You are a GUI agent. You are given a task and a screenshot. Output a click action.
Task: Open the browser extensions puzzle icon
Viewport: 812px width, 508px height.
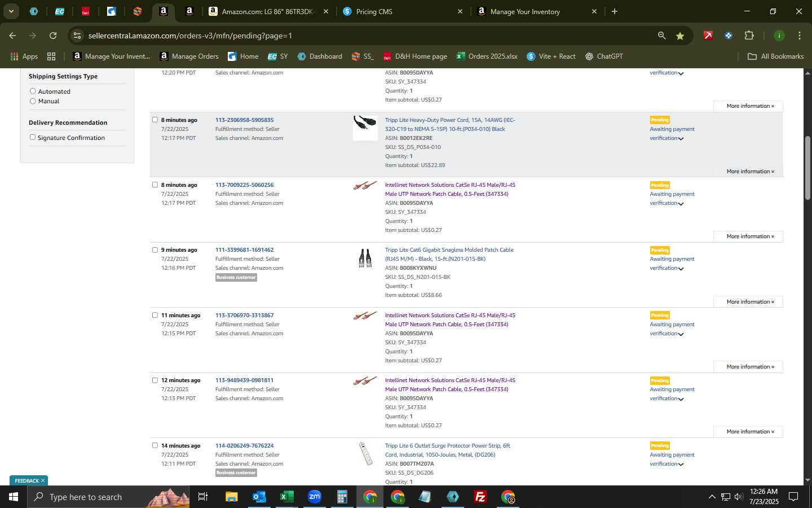click(749, 36)
